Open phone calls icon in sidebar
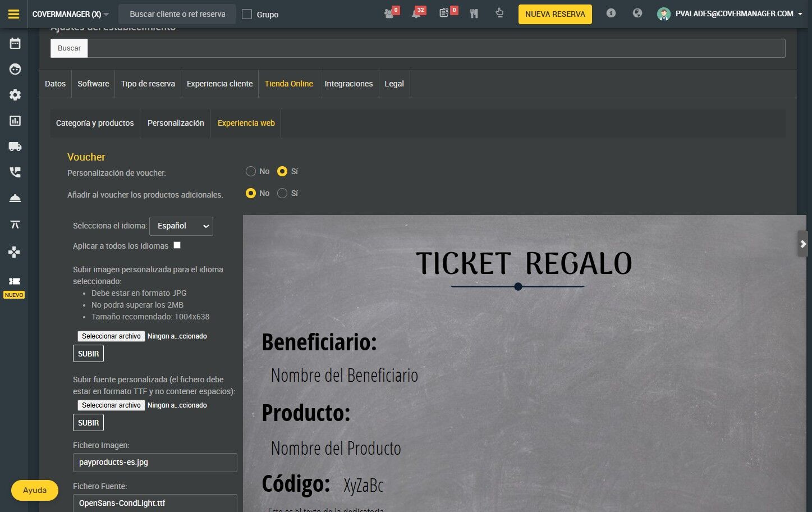Viewport: 812px width, 512px height. point(15,172)
